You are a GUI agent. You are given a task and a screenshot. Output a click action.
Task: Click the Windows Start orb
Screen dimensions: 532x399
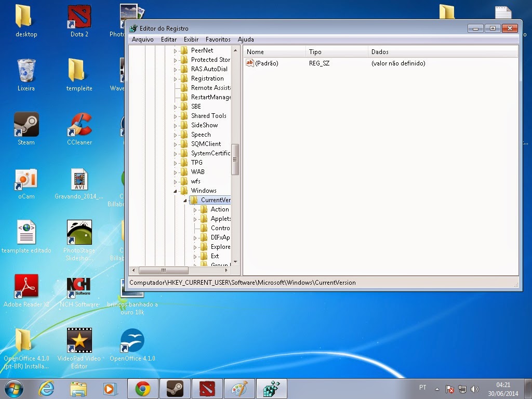coord(14,389)
